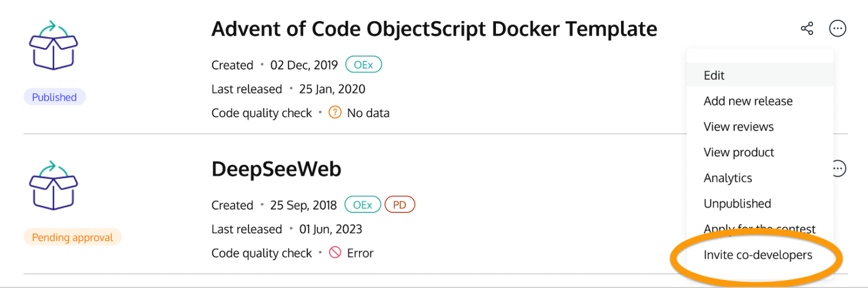Click the red Error prohibited icon
This screenshot has width=868, height=288.
pos(335,253)
